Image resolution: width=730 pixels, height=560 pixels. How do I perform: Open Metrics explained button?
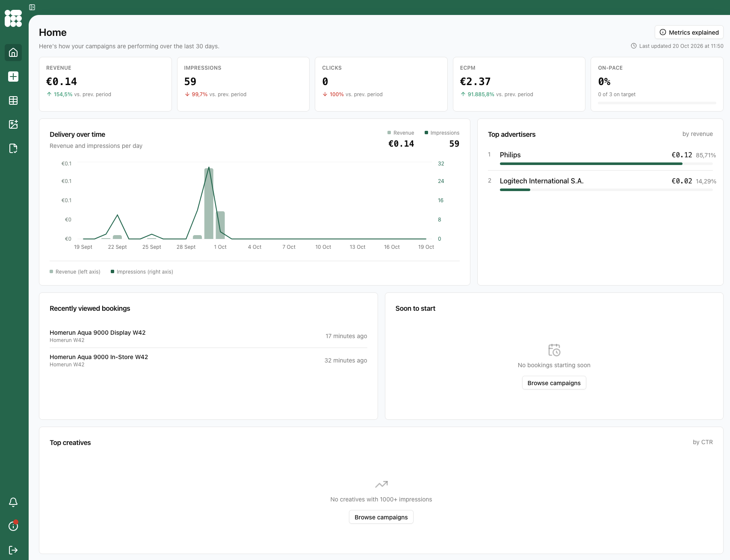pos(689,32)
